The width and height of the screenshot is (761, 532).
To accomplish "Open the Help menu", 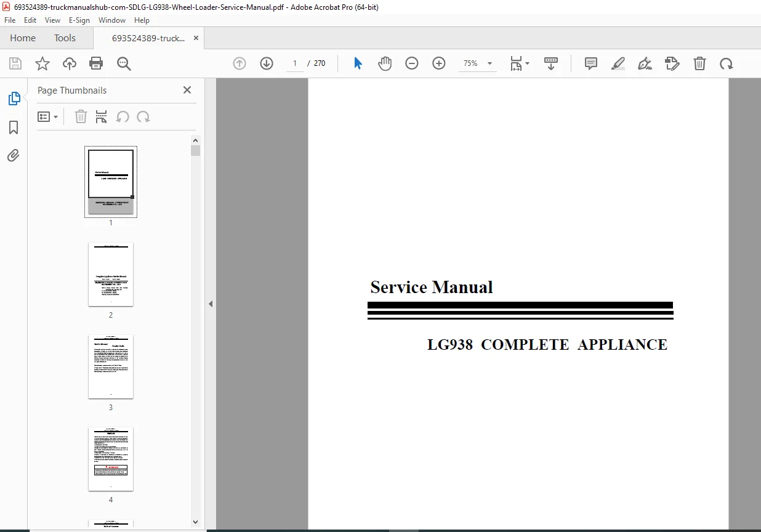I will point(142,20).
